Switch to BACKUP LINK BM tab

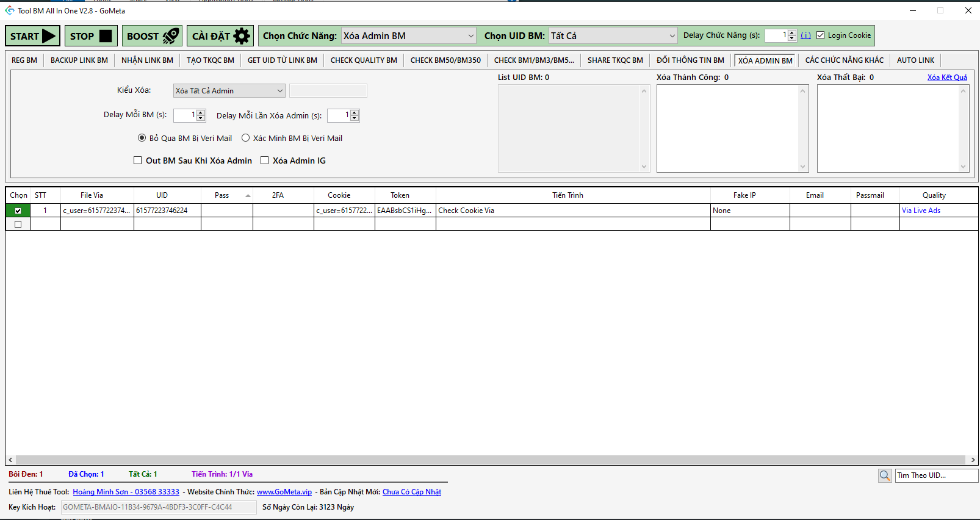click(79, 60)
